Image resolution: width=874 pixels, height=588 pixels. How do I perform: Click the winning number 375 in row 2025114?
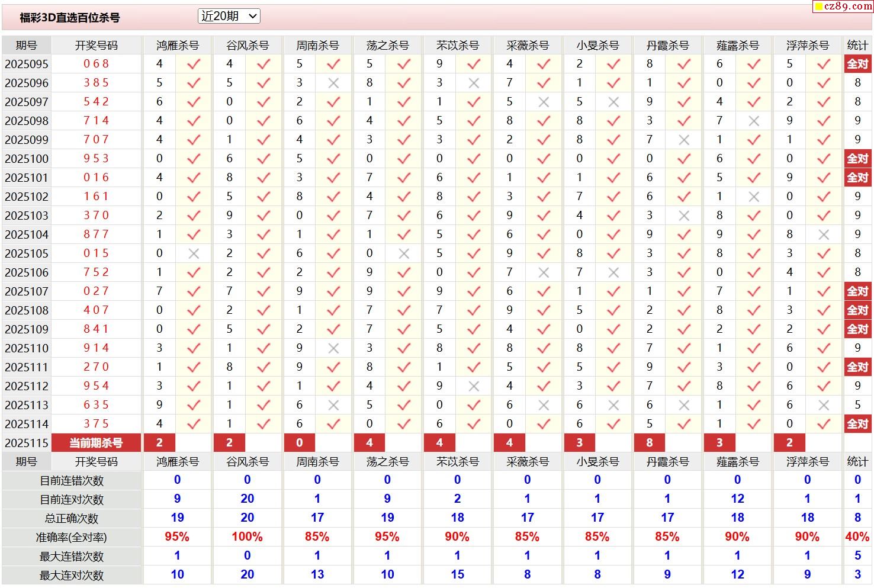(x=96, y=424)
